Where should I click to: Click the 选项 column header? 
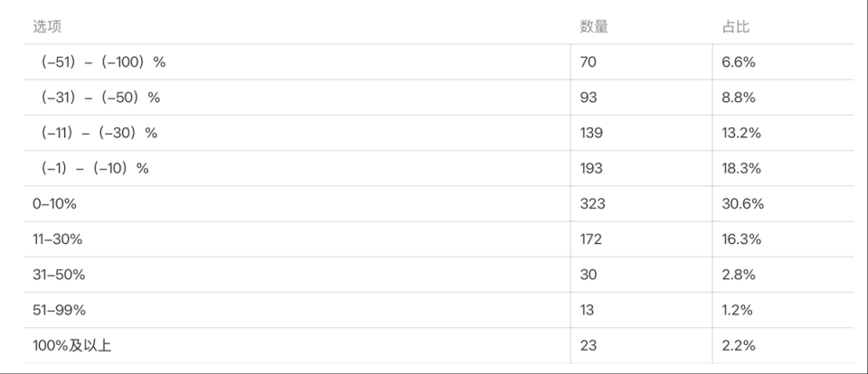pyautogui.click(x=47, y=27)
